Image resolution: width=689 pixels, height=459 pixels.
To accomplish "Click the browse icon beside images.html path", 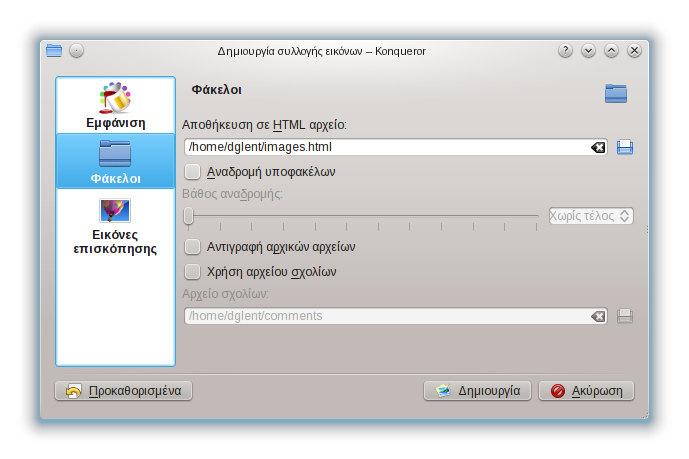I will click(625, 148).
